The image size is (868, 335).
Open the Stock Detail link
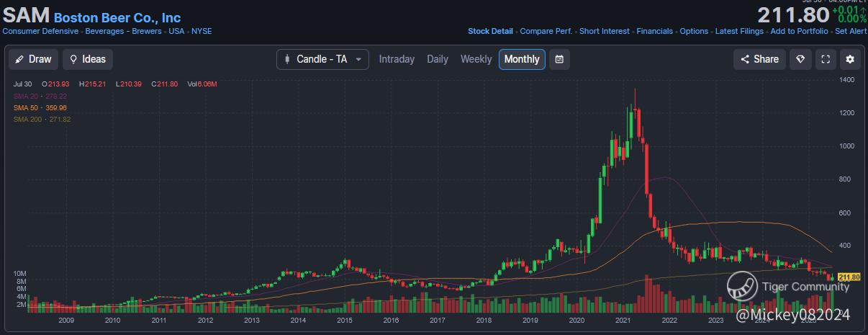490,31
